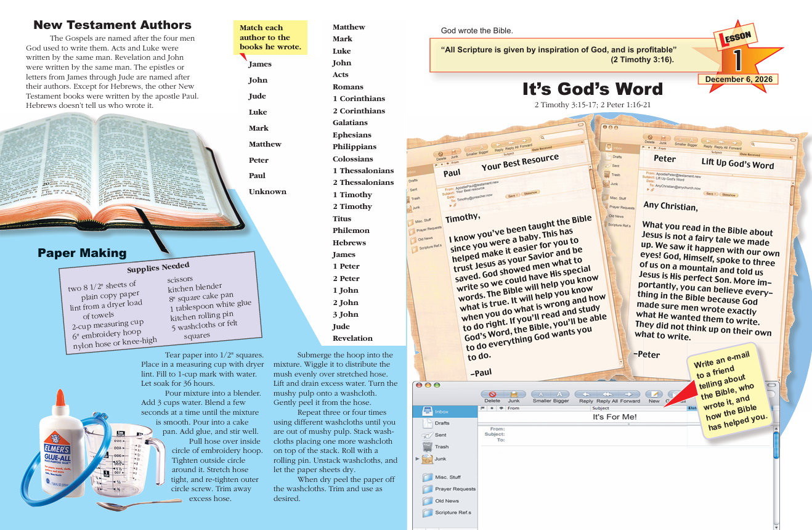Click the Junk toolbar icon in the It's For Me! window
The width and height of the screenshot is (812, 530).
tap(514, 394)
